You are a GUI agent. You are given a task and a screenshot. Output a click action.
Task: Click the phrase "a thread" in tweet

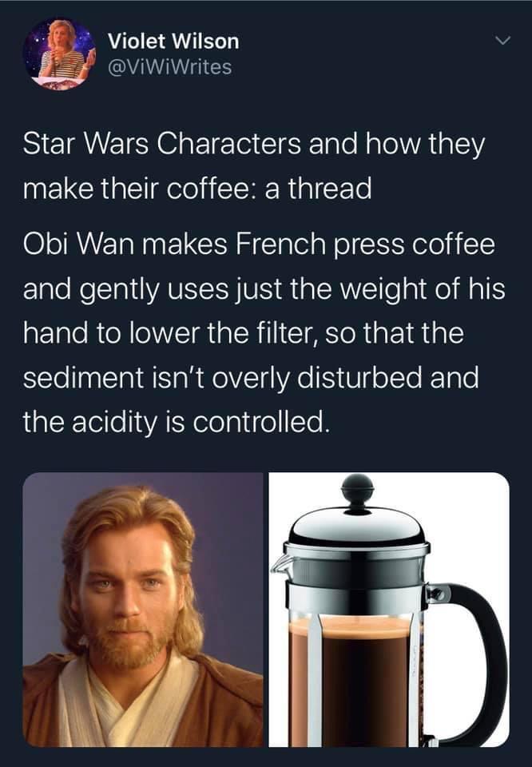318,189
